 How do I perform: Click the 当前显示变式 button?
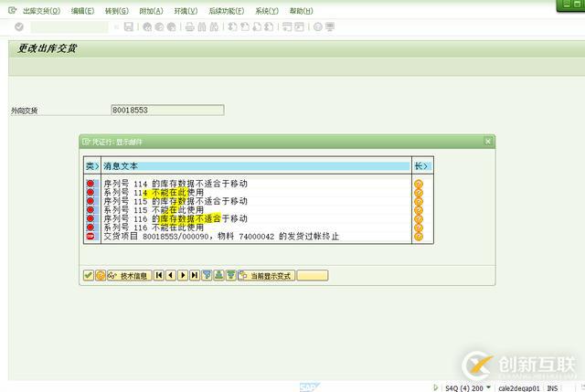click(266, 275)
